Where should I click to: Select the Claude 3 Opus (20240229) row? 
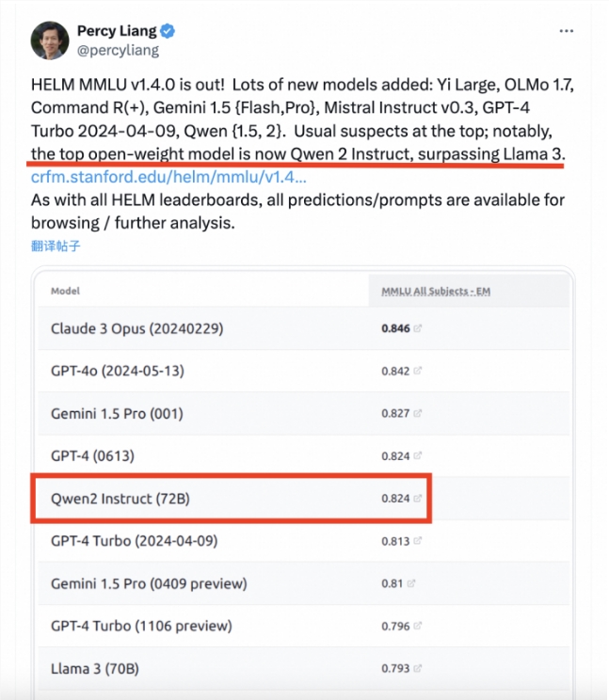pos(137,328)
